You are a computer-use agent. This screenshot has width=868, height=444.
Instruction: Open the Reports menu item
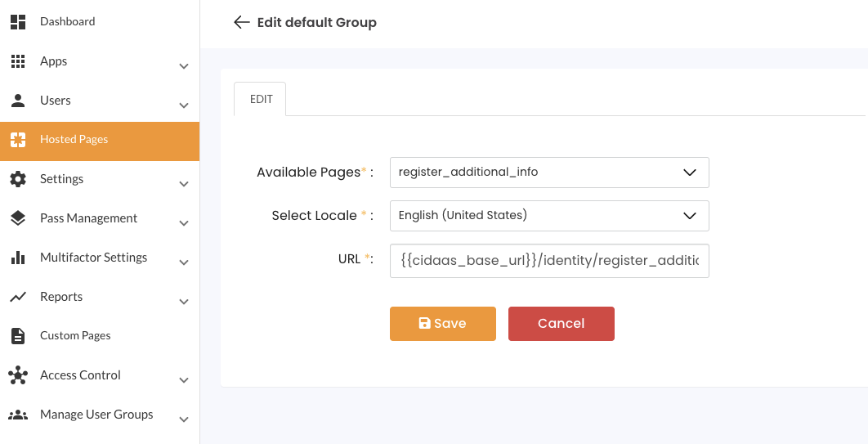[61, 297]
